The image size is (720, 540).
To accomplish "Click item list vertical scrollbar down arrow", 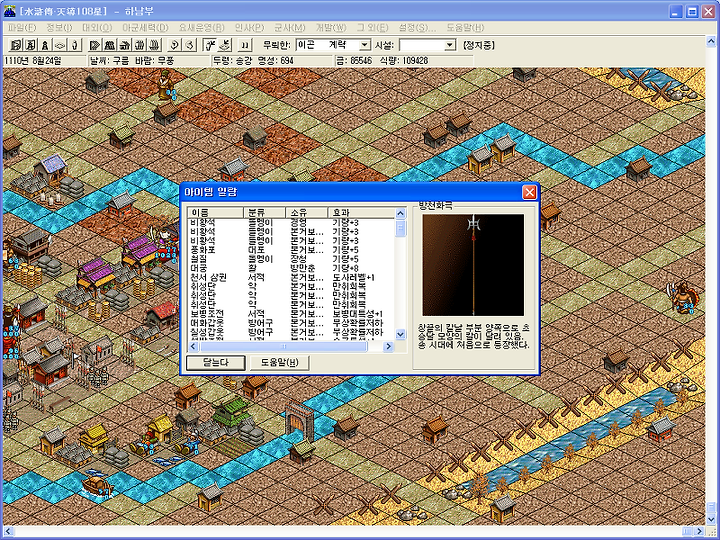I will click(400, 335).
